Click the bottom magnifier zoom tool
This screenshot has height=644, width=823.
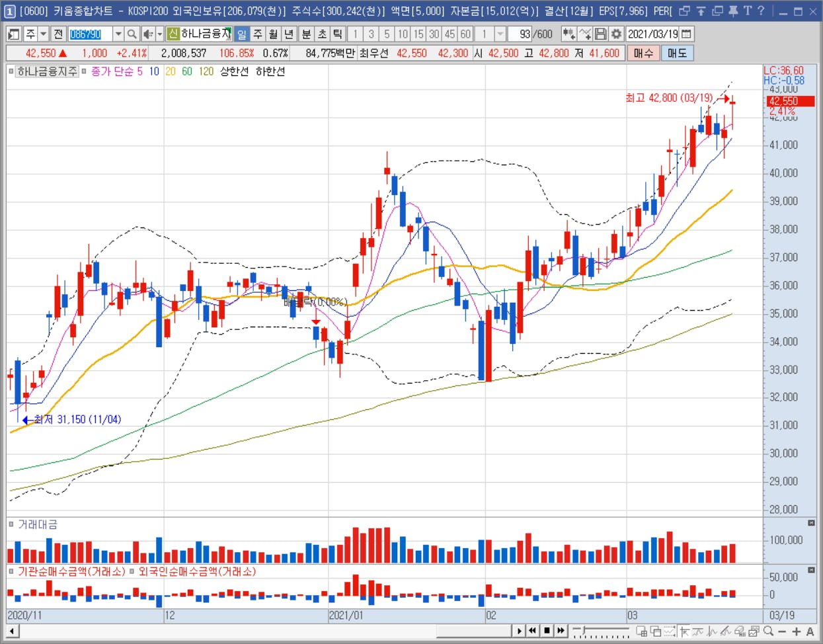(768, 631)
